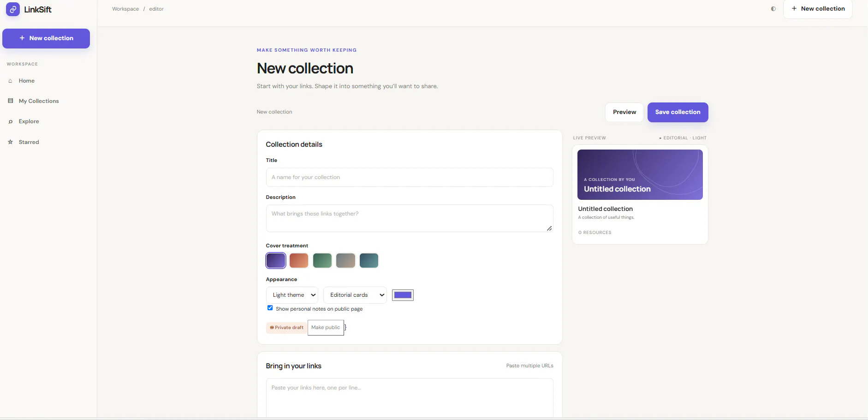Click the My Collections sidebar icon
Image resolution: width=868 pixels, height=420 pixels.
click(10, 101)
